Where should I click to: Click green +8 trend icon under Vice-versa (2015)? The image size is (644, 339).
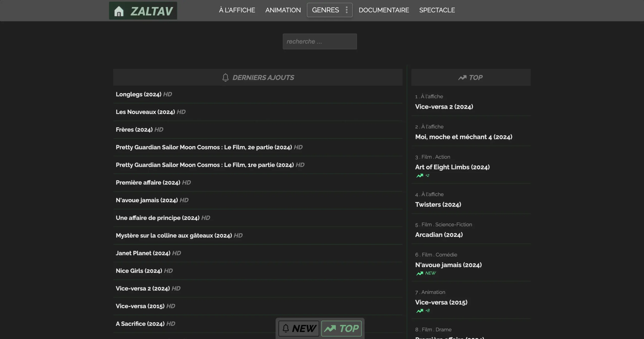click(x=420, y=311)
